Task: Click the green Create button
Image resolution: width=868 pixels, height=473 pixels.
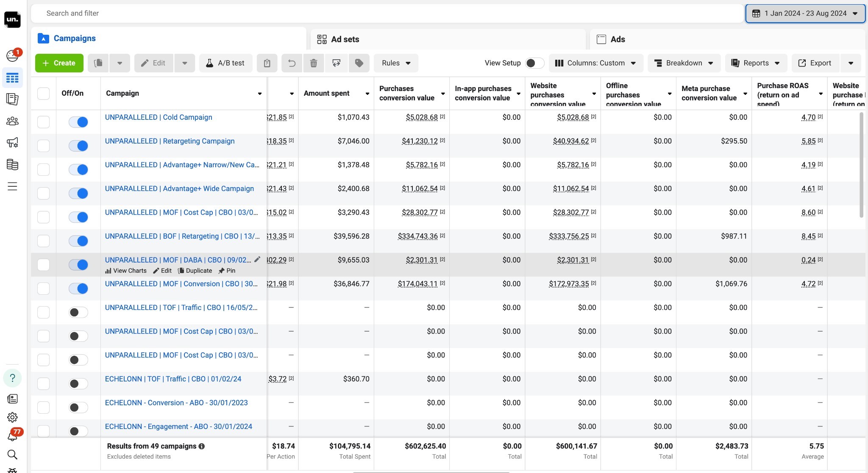Action: coord(59,63)
